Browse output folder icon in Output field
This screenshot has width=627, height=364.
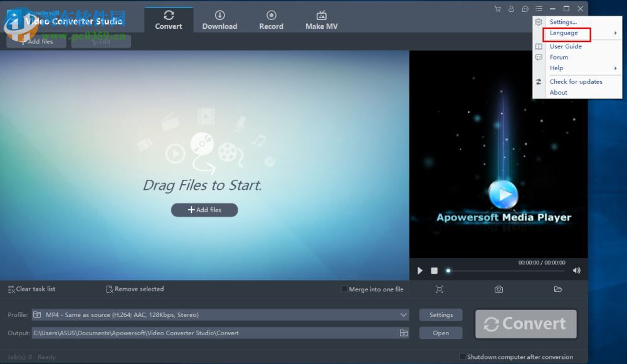[403, 333]
